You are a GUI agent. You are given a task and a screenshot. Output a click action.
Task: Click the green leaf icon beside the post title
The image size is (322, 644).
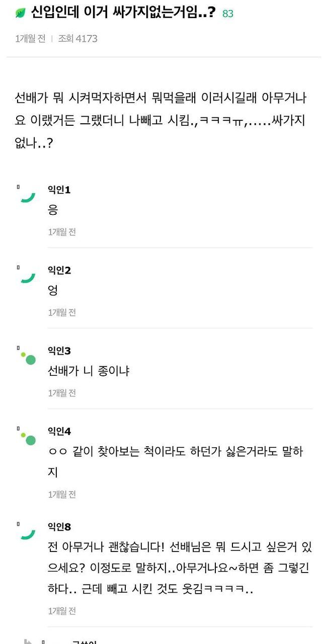coord(20,13)
